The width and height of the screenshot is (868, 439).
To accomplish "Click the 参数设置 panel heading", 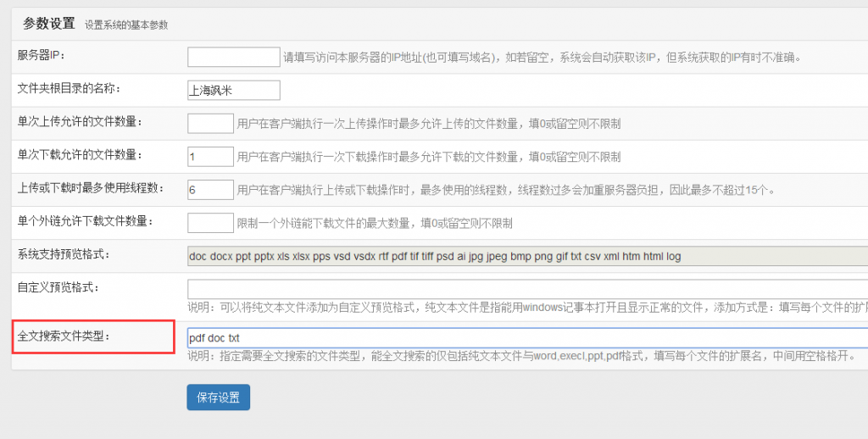I will (49, 24).
